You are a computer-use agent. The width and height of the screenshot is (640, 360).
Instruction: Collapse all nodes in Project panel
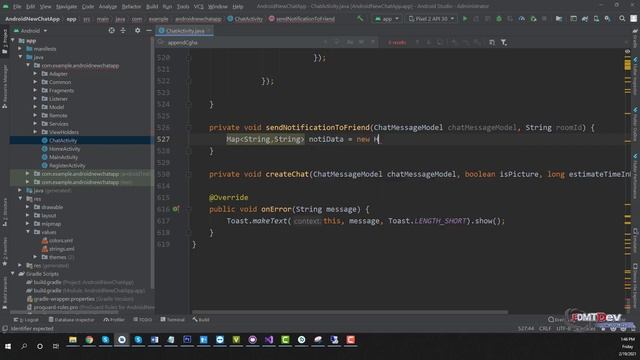tap(123, 31)
